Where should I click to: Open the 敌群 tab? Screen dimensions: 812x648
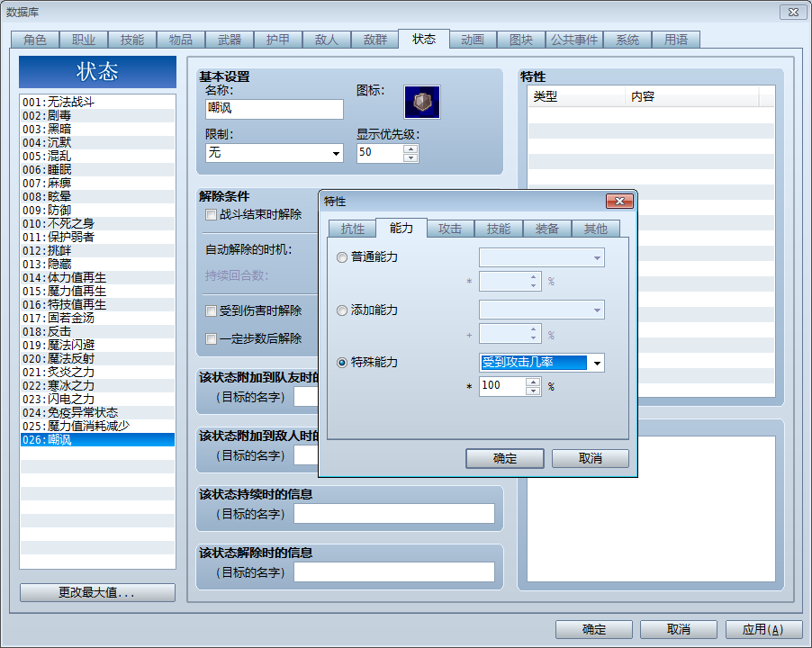pyautogui.click(x=375, y=40)
